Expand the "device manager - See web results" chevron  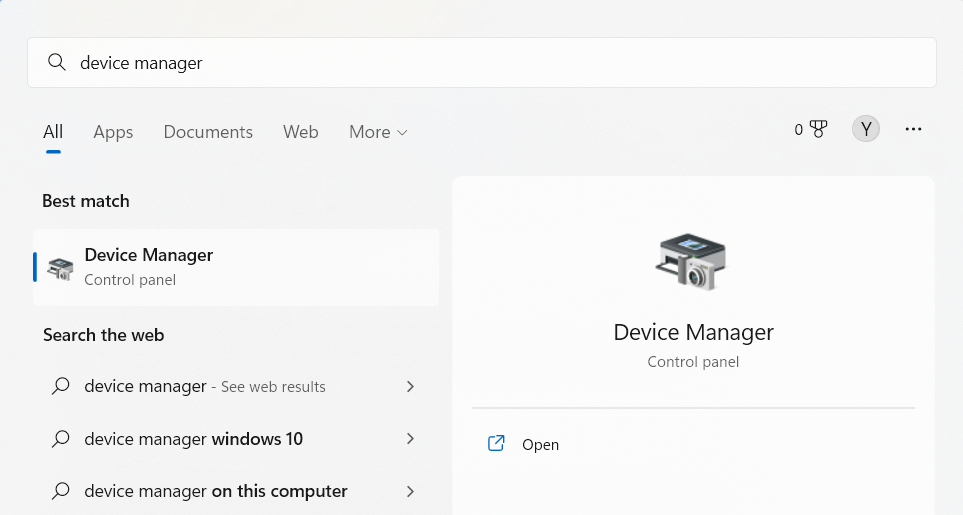coord(410,386)
